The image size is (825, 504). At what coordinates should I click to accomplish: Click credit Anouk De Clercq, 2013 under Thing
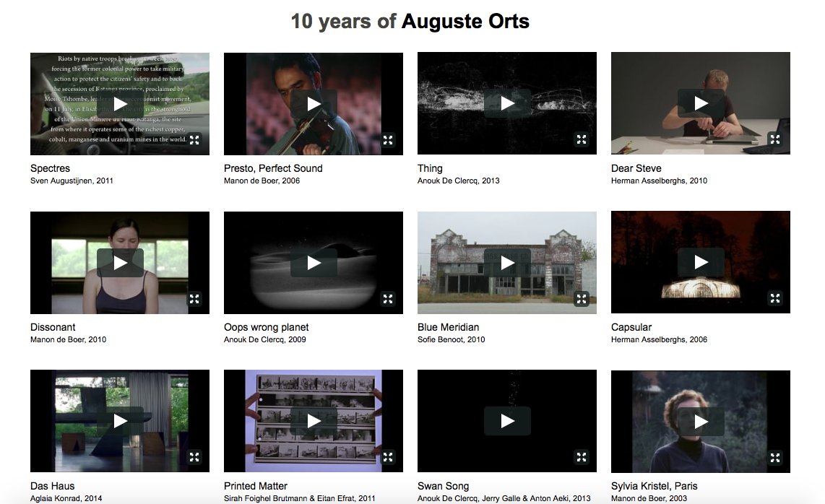(458, 181)
